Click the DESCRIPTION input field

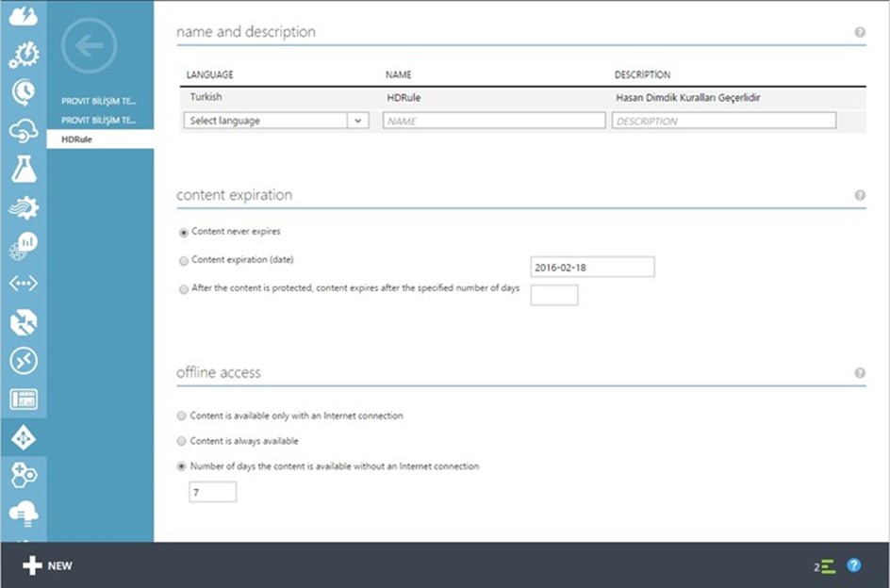[x=724, y=121]
